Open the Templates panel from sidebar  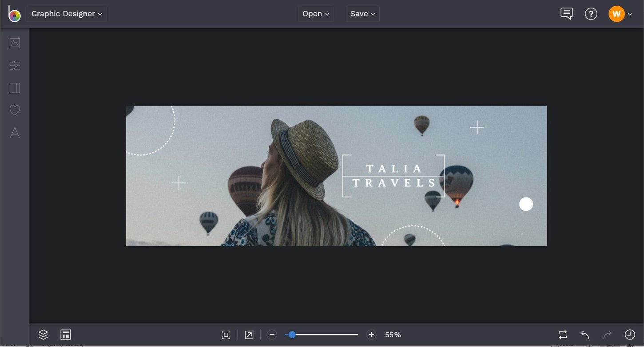(14, 88)
